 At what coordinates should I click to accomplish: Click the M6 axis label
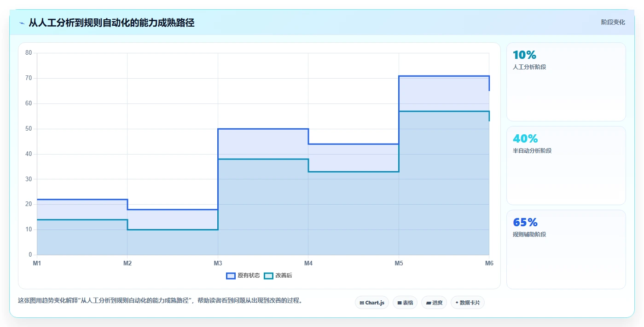(x=489, y=263)
